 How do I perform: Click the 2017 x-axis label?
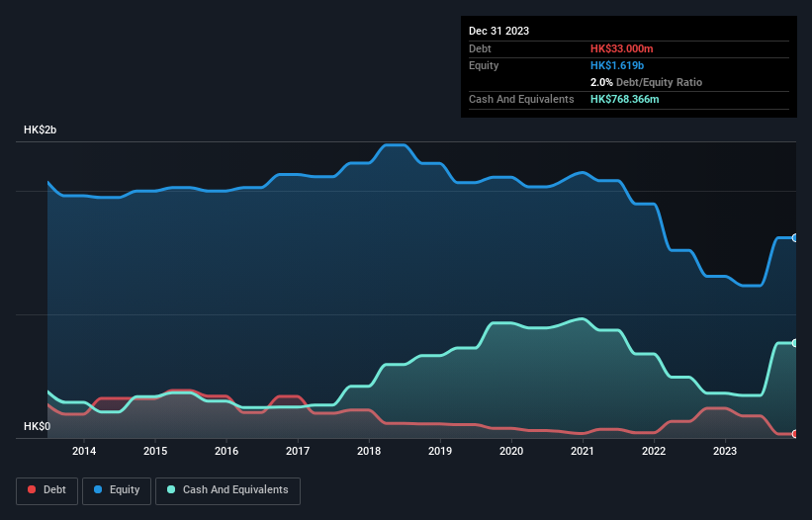click(x=298, y=451)
